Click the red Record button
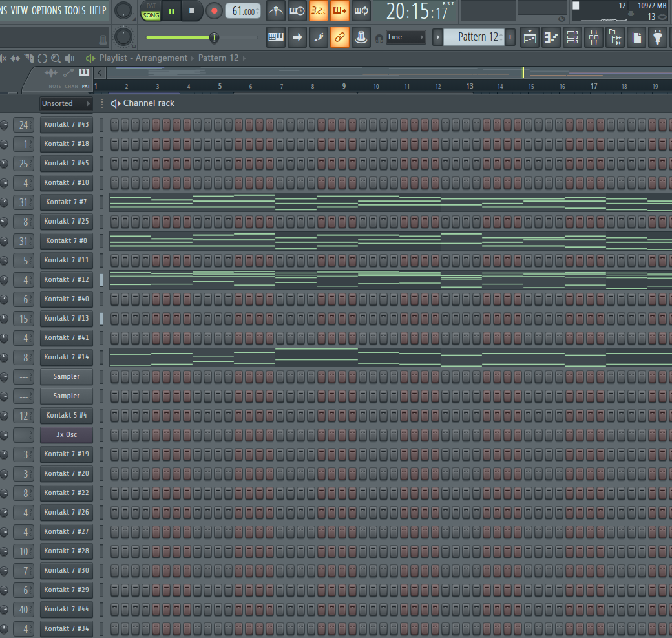Viewport: 672px width, 638px height. click(x=214, y=10)
